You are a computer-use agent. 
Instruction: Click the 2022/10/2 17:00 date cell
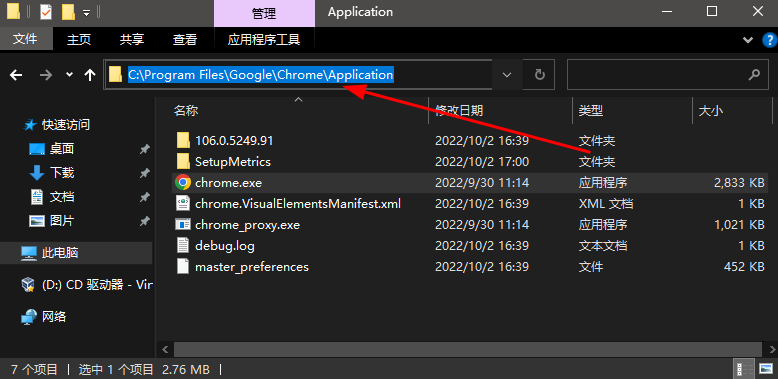(x=482, y=162)
